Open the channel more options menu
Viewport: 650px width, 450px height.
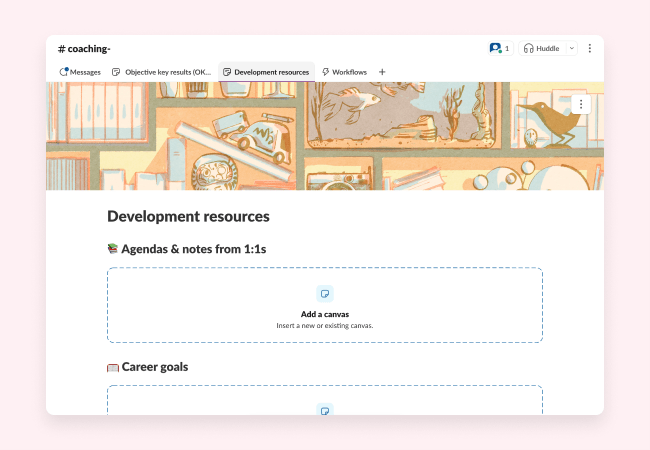[x=589, y=48]
